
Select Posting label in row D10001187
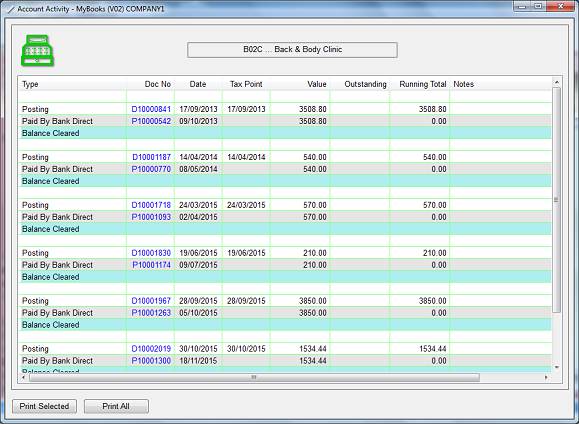pos(35,157)
